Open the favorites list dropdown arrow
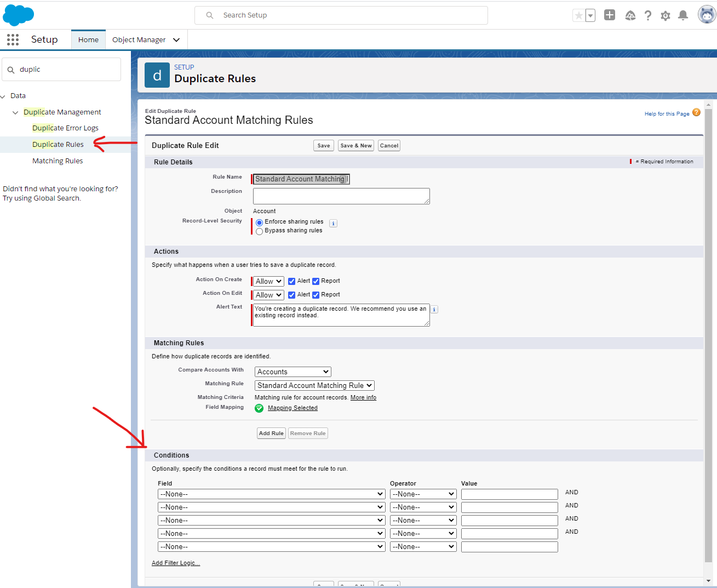This screenshot has height=588, width=717. coord(590,15)
